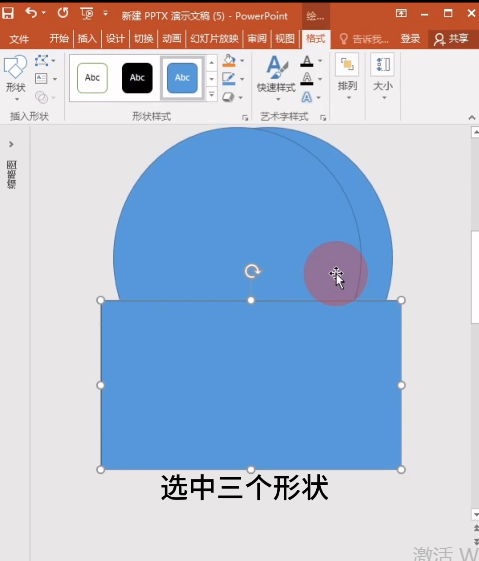Viewport: 479px width, 561px height.
Task: Switch to the 切换 tab
Action: click(x=144, y=39)
